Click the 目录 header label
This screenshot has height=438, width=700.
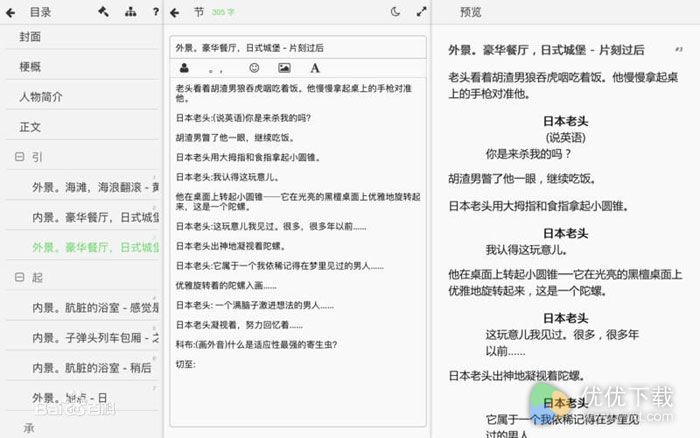click(x=40, y=13)
